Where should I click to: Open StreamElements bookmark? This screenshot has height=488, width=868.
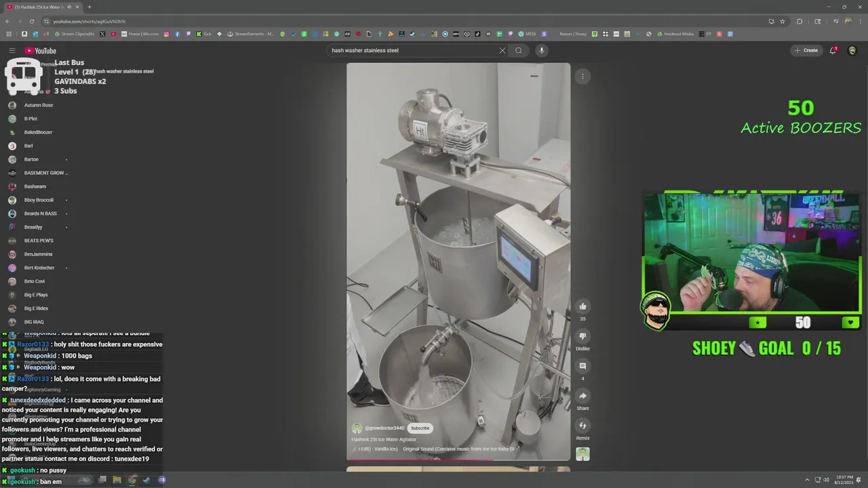coord(251,34)
